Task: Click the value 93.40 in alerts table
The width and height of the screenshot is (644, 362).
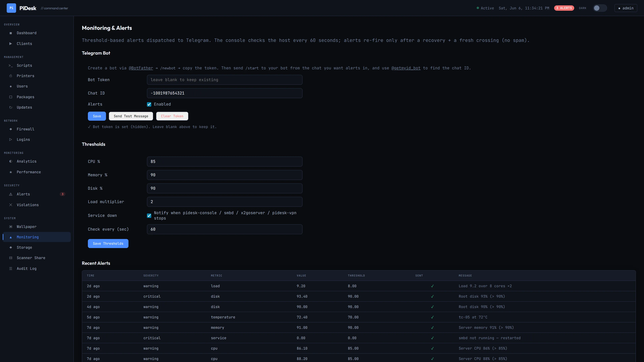Action: (x=302, y=296)
